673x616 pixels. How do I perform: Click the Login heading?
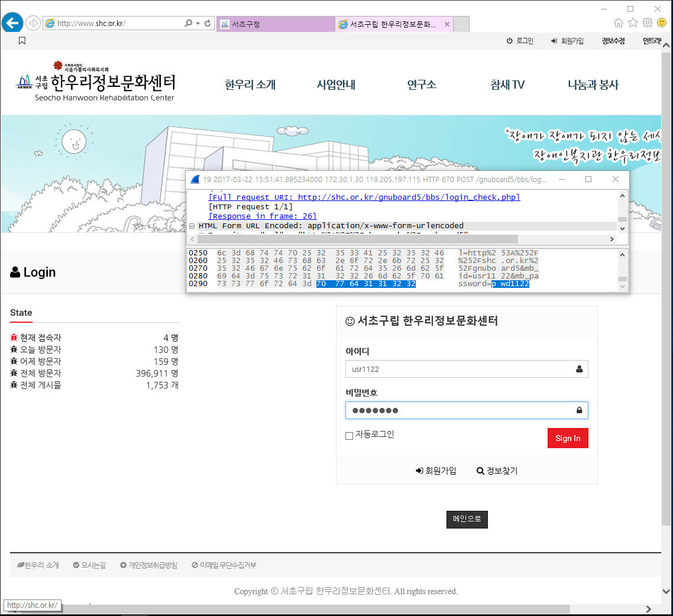33,272
